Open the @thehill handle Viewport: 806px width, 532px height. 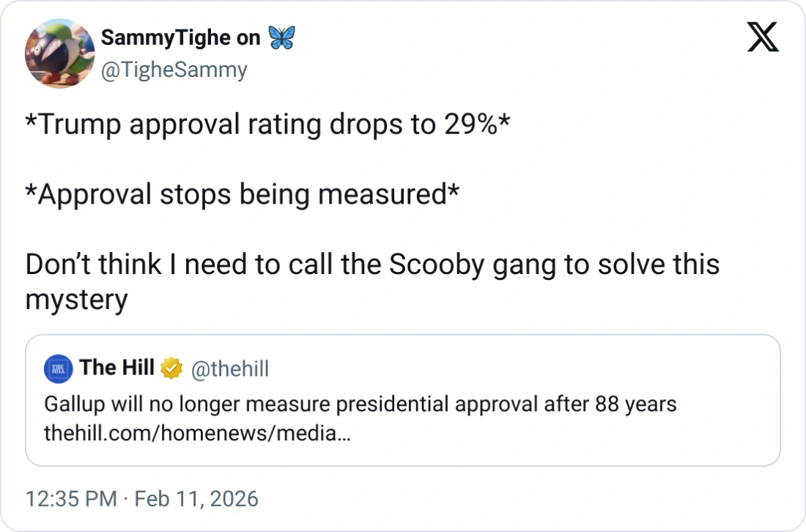pos(230,369)
